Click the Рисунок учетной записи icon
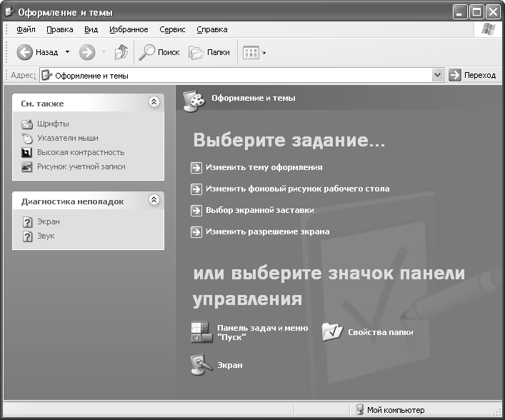The height and width of the screenshot is (420, 505). coord(26,167)
